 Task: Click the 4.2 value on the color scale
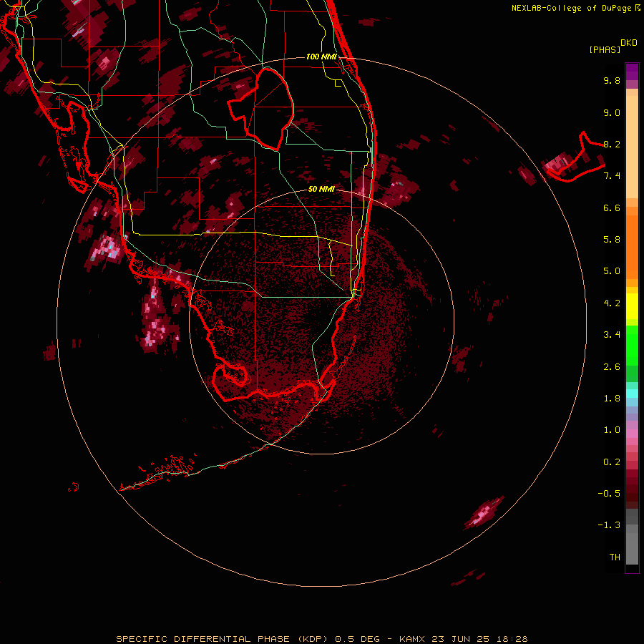(x=612, y=303)
